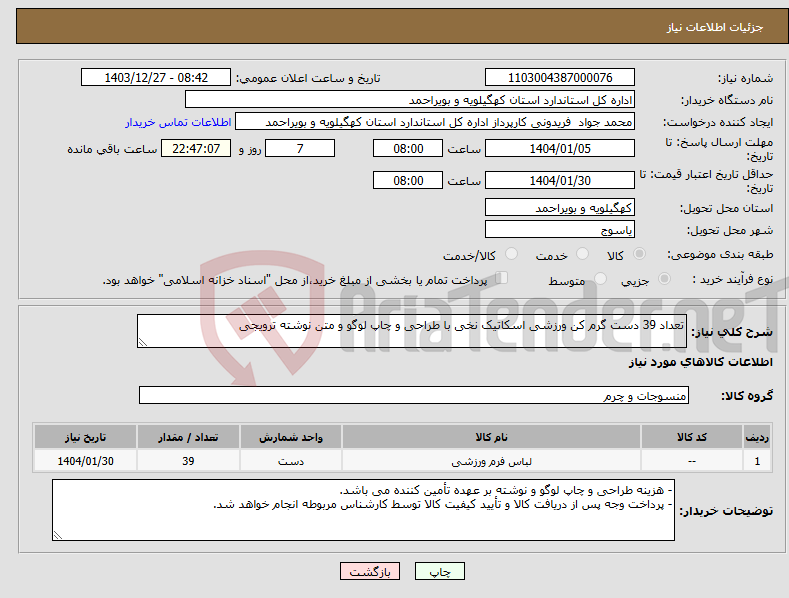Click the price validity time 08:00 field
The image size is (789, 598).
408,180
